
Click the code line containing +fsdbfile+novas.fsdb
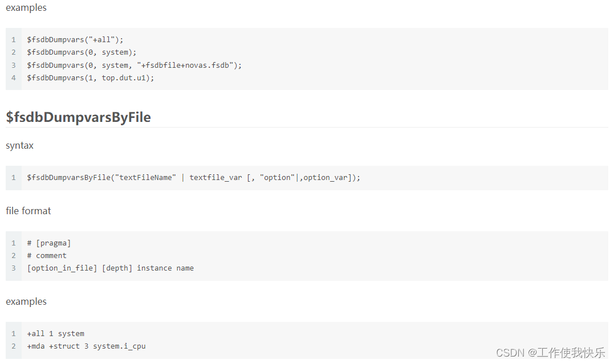coord(134,65)
